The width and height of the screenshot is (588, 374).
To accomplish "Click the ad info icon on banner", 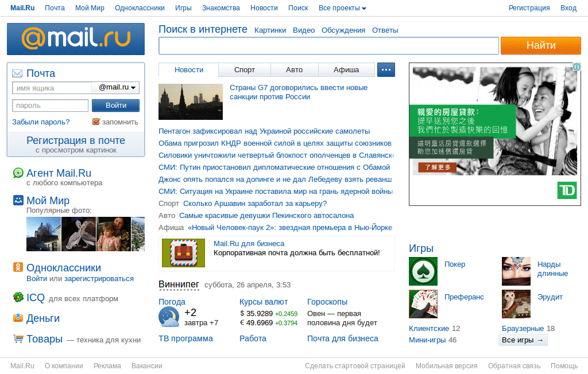I will click(577, 67).
